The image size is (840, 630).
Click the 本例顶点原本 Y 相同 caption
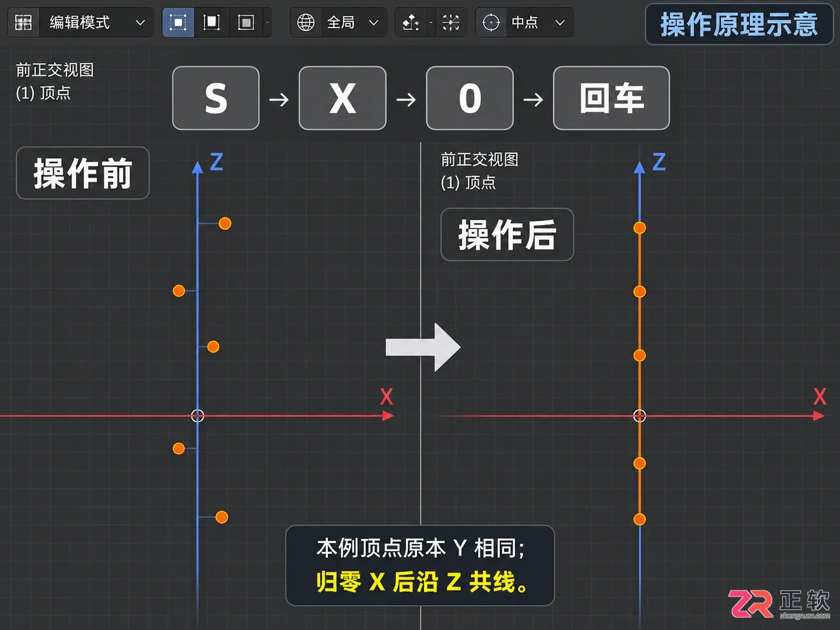[x=420, y=548]
